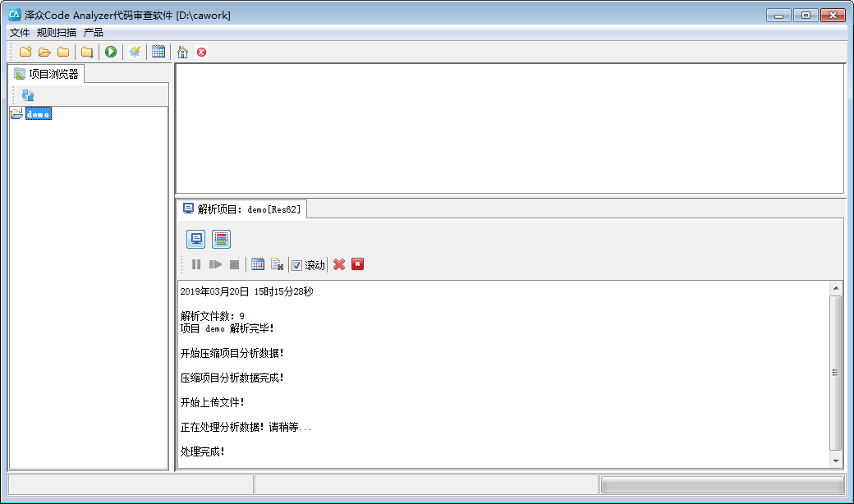The image size is (854, 504).
Task: Click the CA application icon in the title bar
Action: (x=15, y=15)
